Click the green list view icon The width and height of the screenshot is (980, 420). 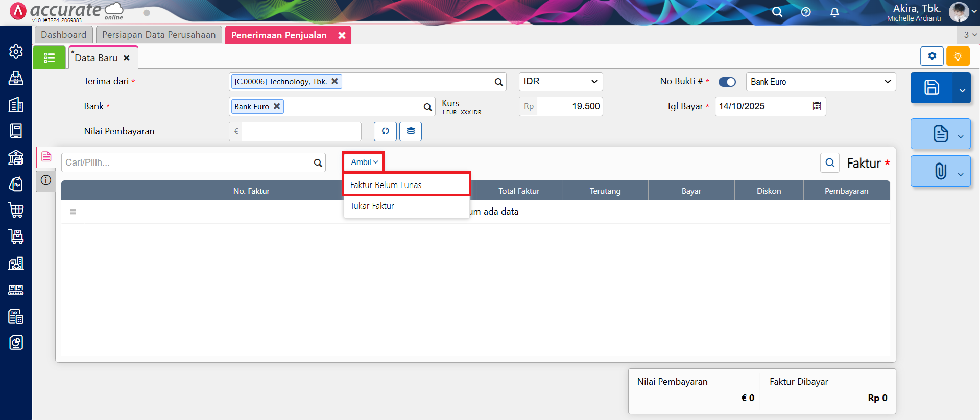[49, 58]
